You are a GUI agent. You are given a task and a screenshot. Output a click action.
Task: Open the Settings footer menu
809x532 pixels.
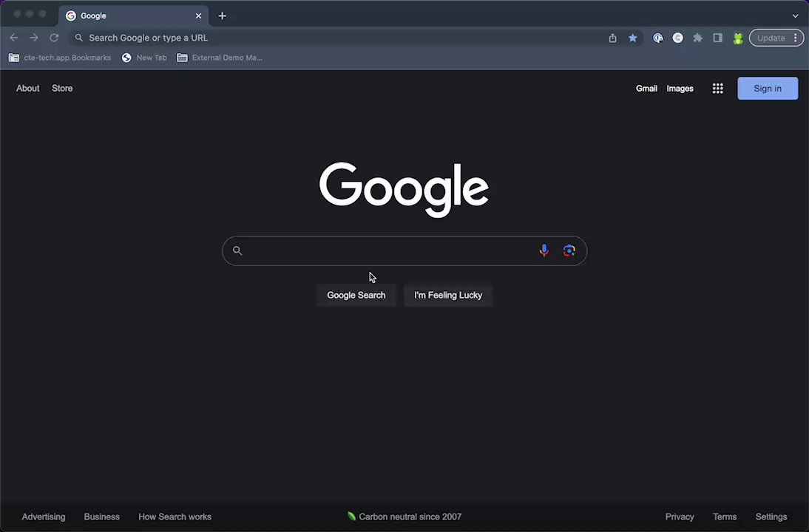[771, 516]
